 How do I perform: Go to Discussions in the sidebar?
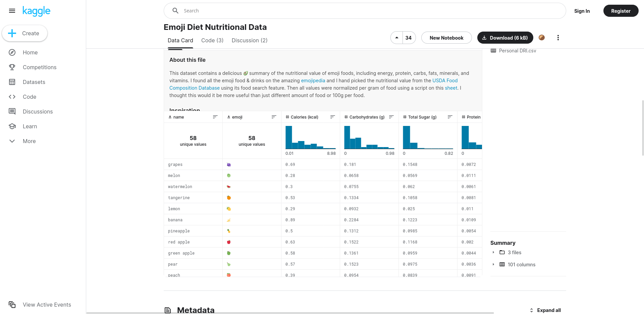pyautogui.click(x=38, y=111)
